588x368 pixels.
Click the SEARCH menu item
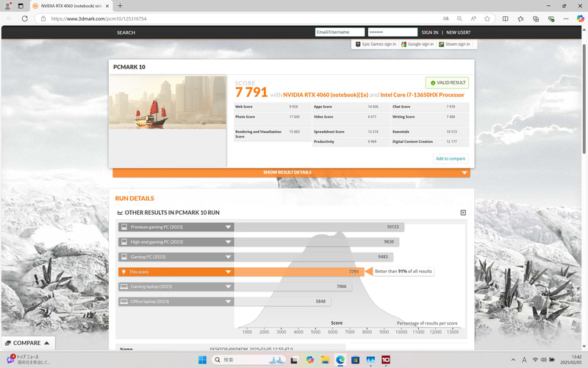click(x=126, y=32)
